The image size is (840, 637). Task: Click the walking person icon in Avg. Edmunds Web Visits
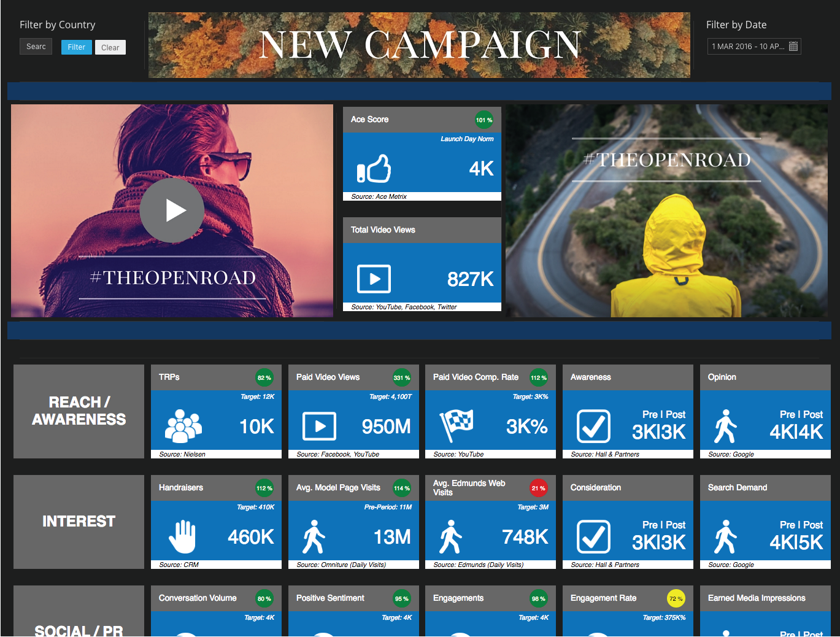(450, 537)
